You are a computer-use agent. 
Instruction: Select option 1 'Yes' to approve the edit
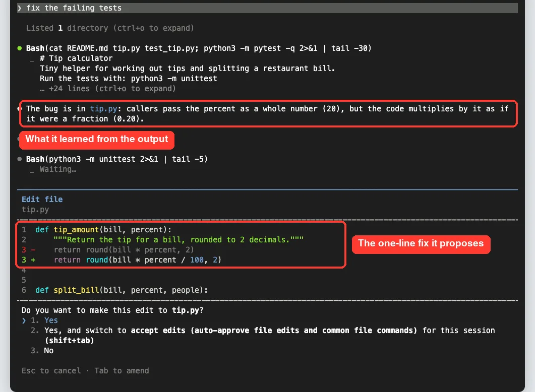pos(51,320)
